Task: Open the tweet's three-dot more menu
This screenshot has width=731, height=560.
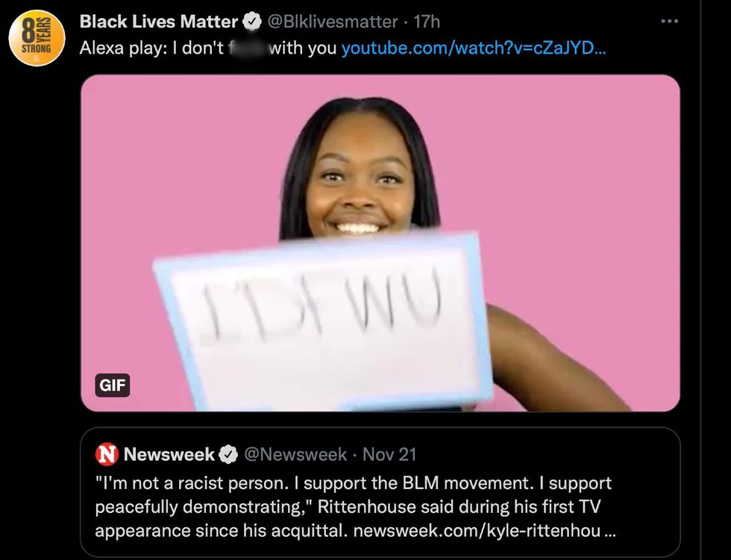Action: pyautogui.click(x=670, y=21)
